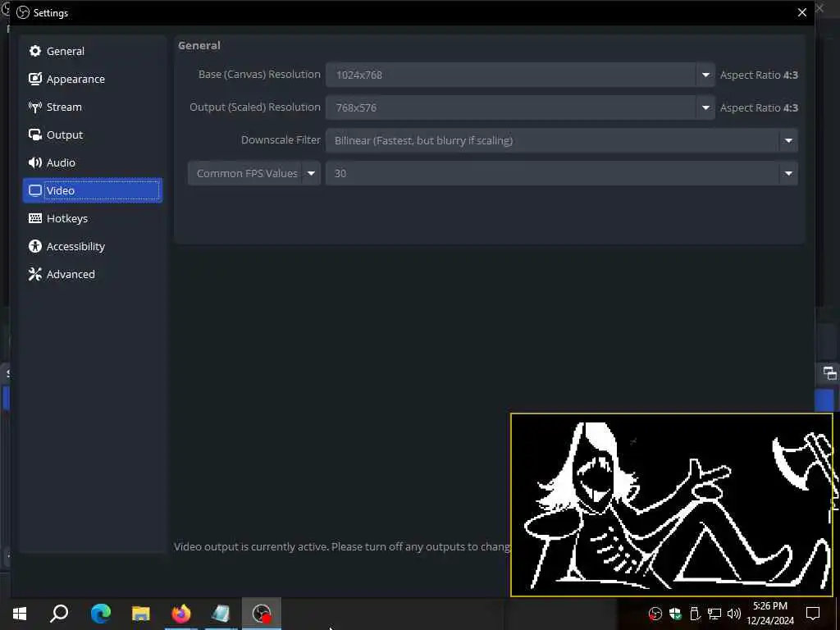The height and width of the screenshot is (630, 840).
Task: Click the Appearance icon in sidebar
Action: click(34, 79)
